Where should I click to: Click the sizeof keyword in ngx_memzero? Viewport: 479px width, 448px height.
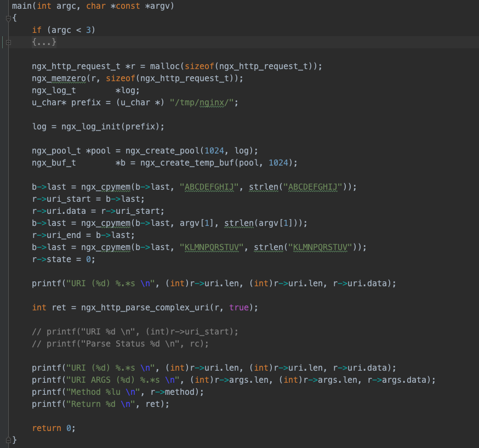coord(121,78)
